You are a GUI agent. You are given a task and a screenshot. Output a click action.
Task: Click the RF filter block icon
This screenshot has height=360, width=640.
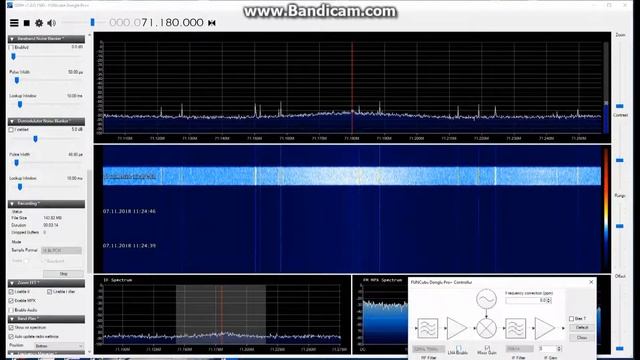click(427, 328)
